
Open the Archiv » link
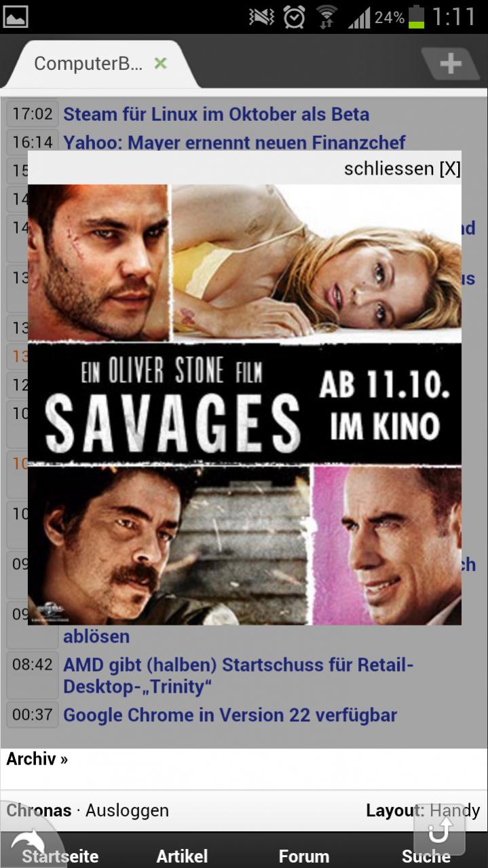[37, 759]
